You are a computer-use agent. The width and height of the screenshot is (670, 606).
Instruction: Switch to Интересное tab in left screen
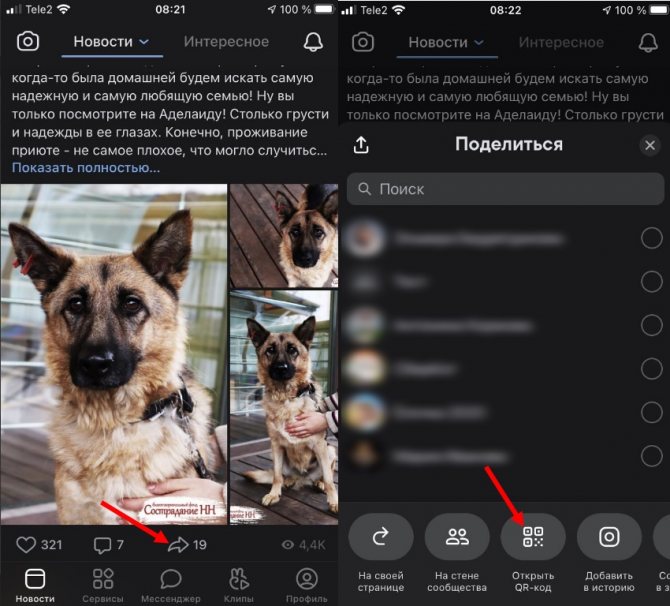[x=226, y=41]
